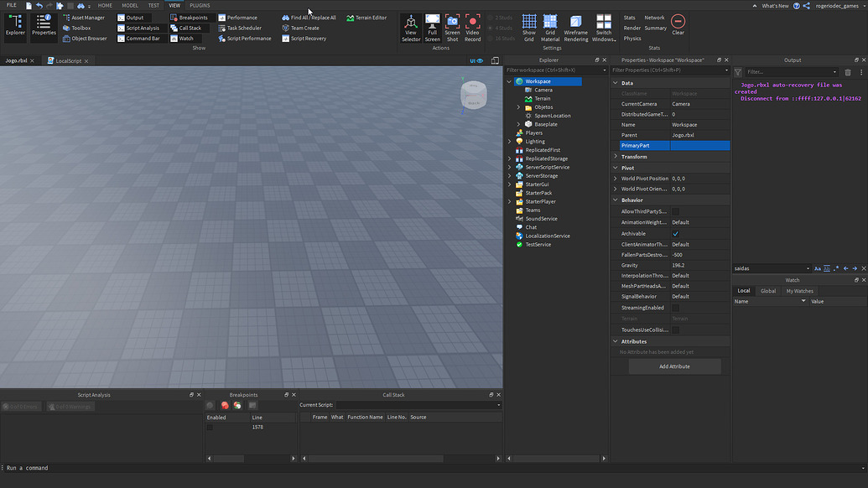Open the FILE menu

click(x=9, y=4)
